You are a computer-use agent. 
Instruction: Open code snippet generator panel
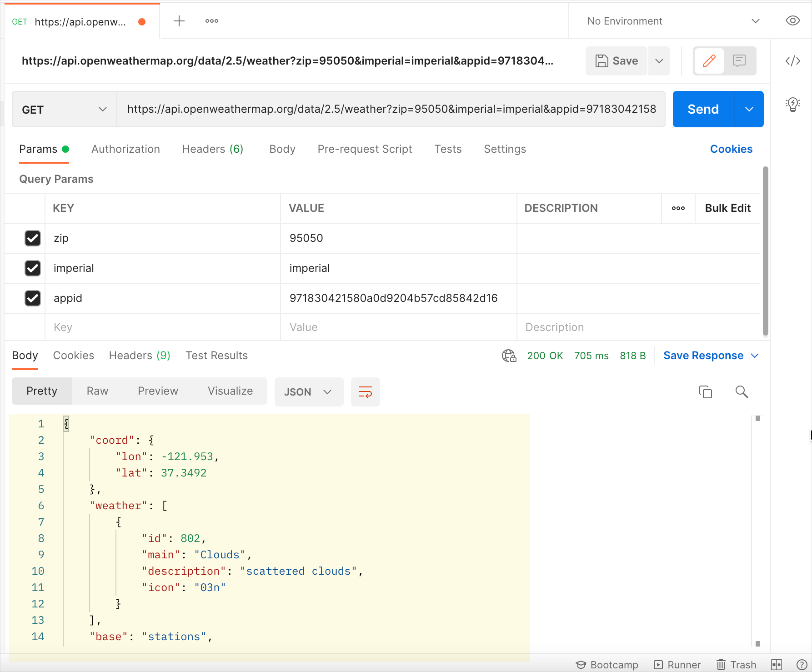click(793, 60)
